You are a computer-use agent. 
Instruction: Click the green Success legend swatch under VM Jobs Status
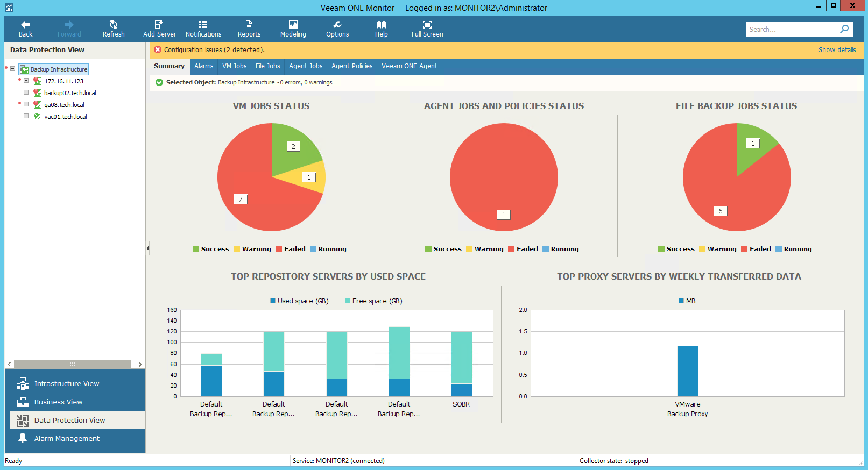pos(196,249)
